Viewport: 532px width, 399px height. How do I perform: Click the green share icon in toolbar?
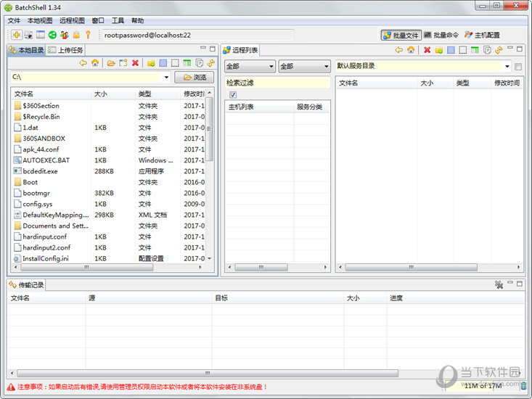(x=52, y=35)
